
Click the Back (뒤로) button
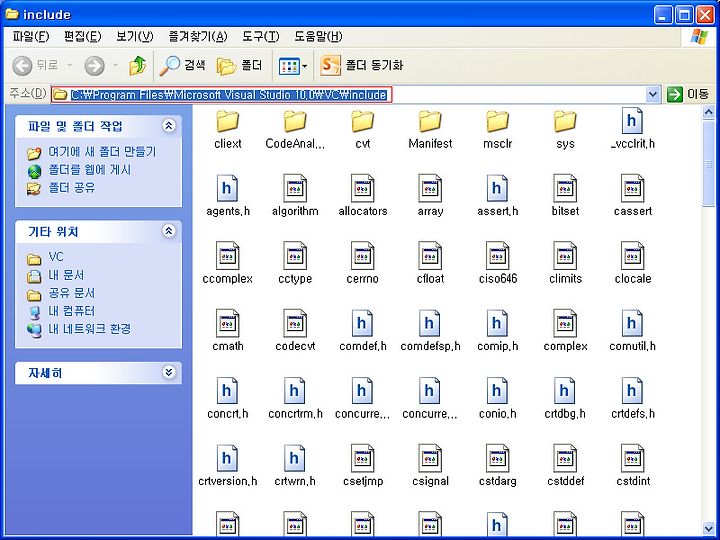(36, 66)
